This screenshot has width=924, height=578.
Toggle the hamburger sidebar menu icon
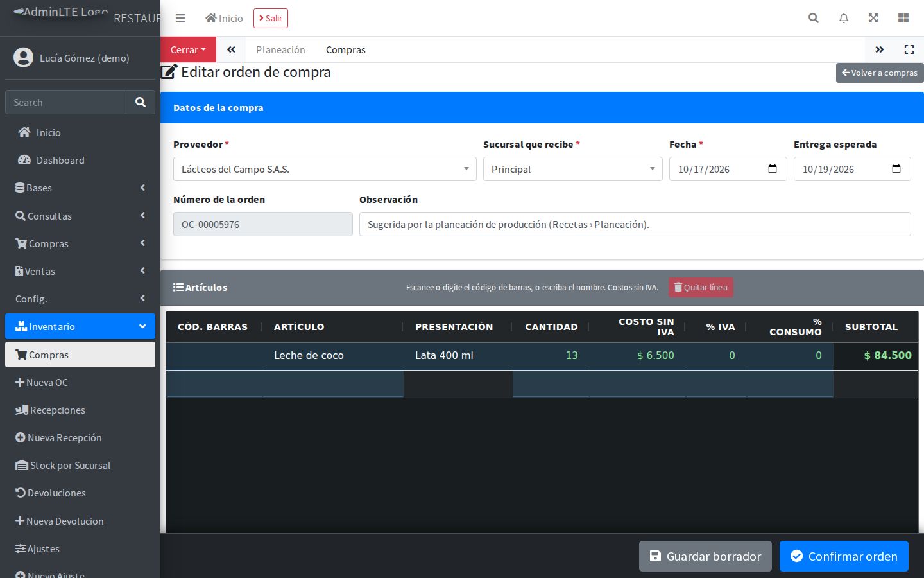coord(180,18)
